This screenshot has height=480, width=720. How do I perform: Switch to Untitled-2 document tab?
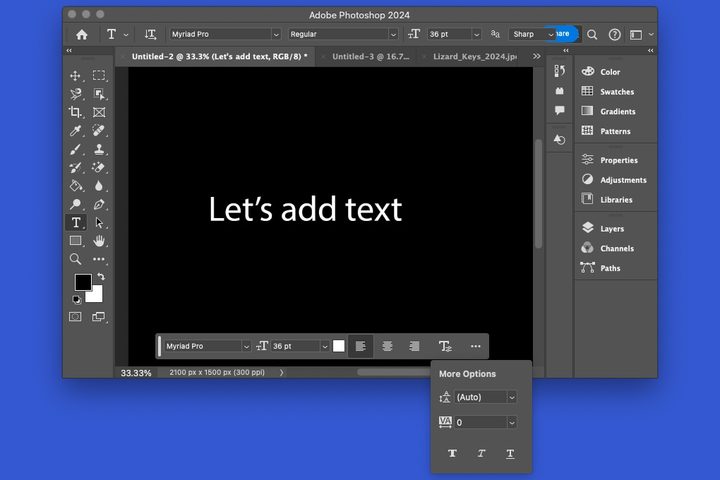(219, 56)
